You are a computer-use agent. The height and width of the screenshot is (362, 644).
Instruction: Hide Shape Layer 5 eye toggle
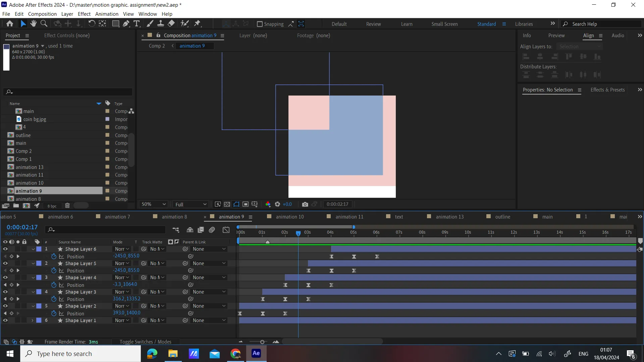[5, 263]
